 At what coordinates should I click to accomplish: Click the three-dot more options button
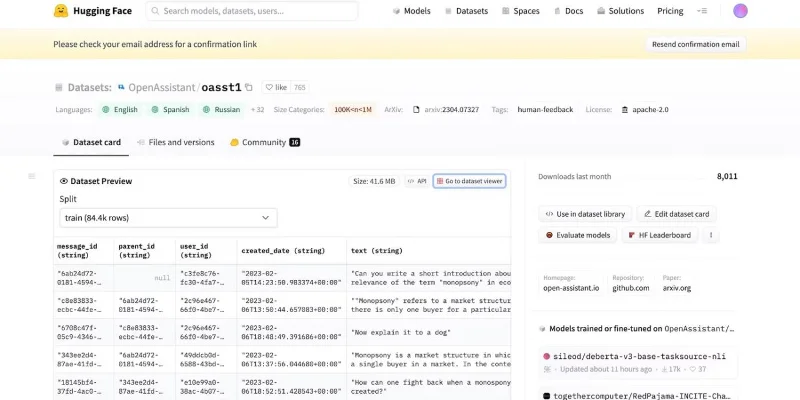point(711,235)
